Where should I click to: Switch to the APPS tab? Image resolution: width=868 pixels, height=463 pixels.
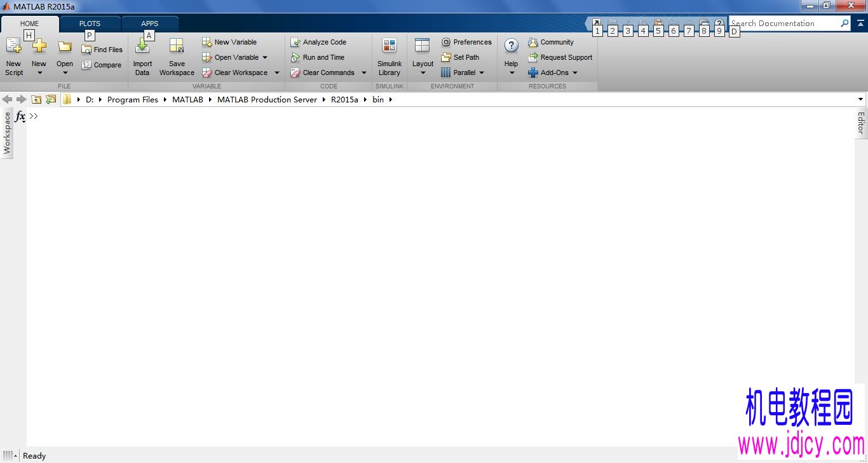[x=150, y=24]
